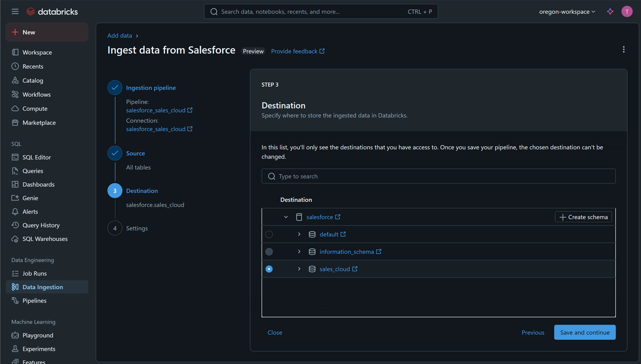Open the information_schema link
The width and height of the screenshot is (641, 364).
coord(350,251)
